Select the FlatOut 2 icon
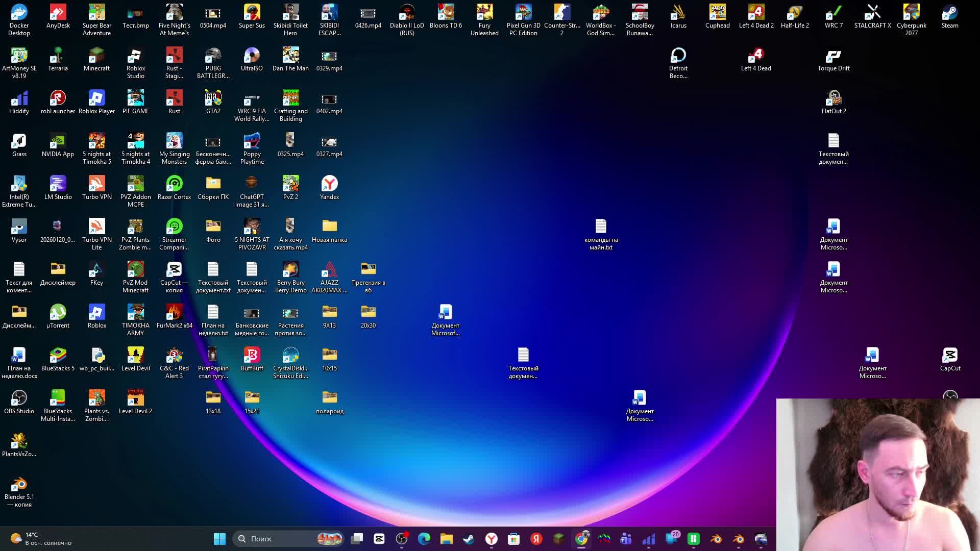980x551 pixels. [x=834, y=102]
